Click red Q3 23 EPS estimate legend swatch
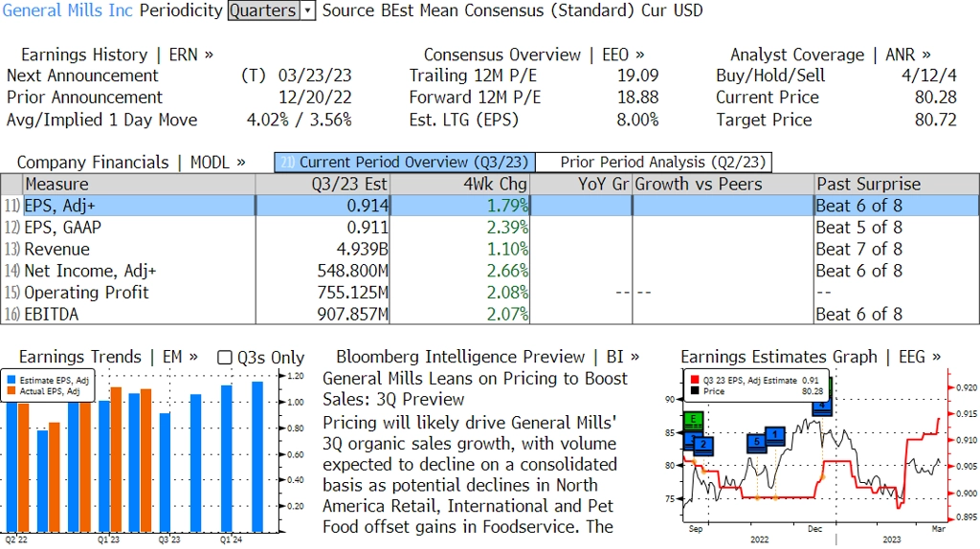 pyautogui.click(x=695, y=380)
